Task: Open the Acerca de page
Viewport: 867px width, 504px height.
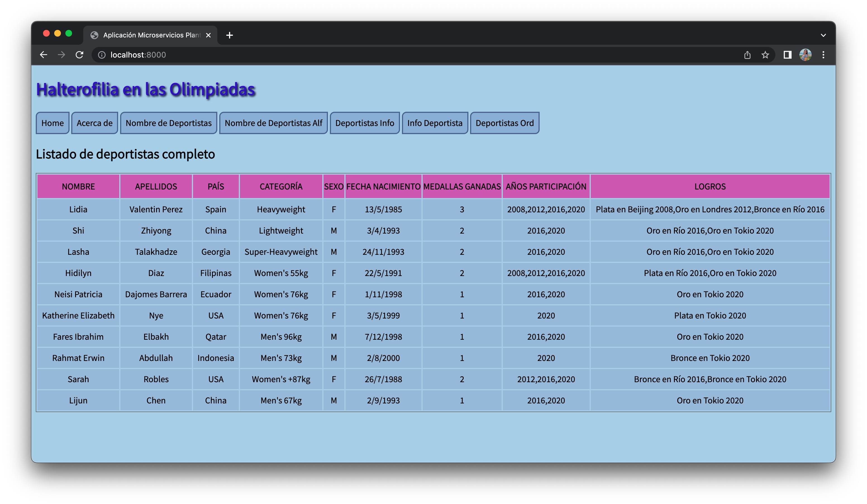Action: [94, 123]
